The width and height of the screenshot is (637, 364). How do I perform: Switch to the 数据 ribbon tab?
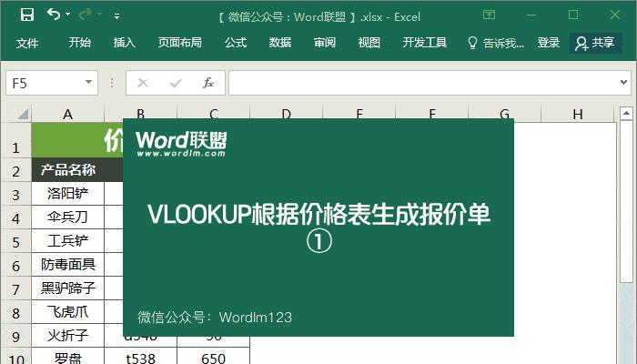click(x=280, y=42)
